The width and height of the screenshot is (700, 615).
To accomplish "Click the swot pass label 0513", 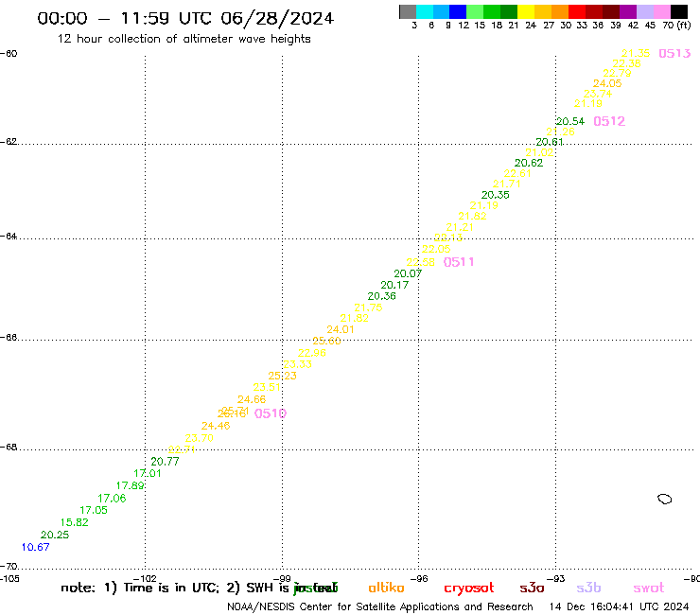I will click(x=674, y=54).
